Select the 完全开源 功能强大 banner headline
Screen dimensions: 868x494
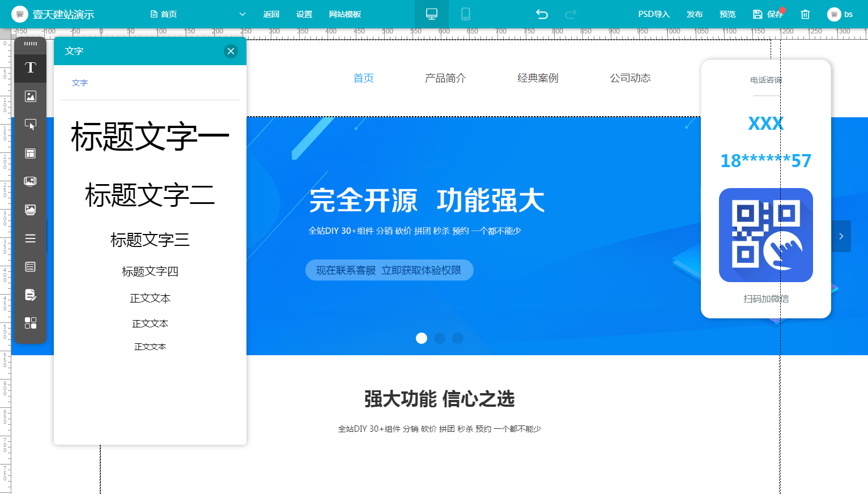coord(427,201)
